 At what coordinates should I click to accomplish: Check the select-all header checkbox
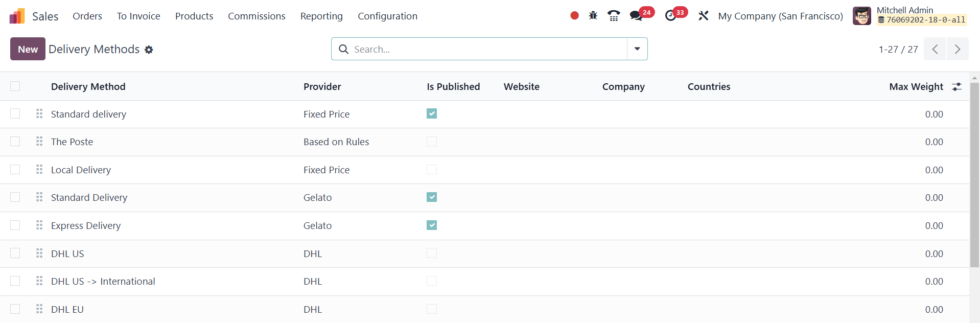15,86
